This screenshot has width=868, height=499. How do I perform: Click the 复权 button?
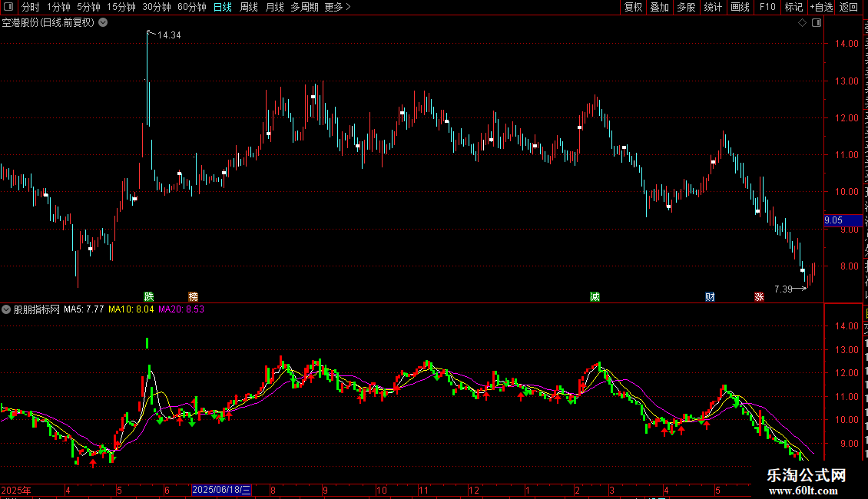633,7
